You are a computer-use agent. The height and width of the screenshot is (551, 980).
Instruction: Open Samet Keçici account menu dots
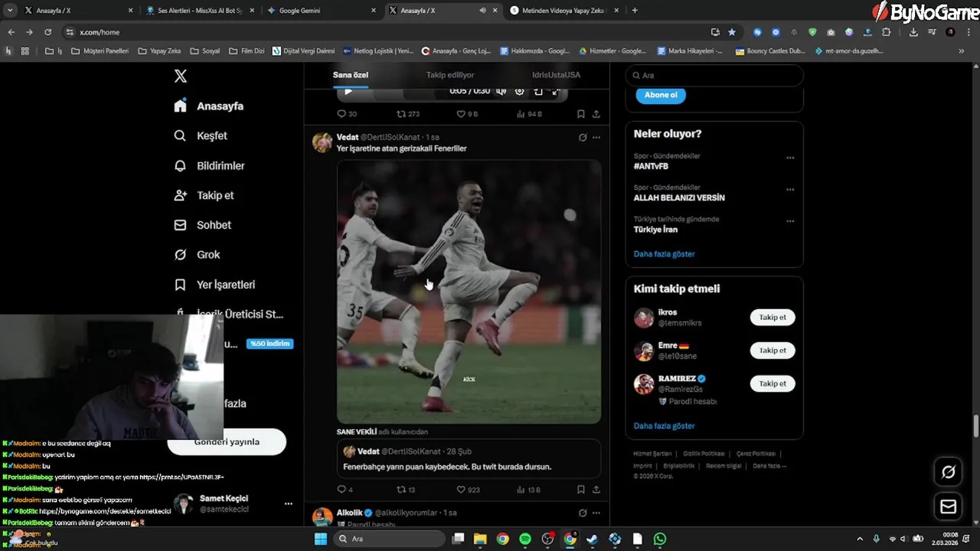pyautogui.click(x=289, y=504)
